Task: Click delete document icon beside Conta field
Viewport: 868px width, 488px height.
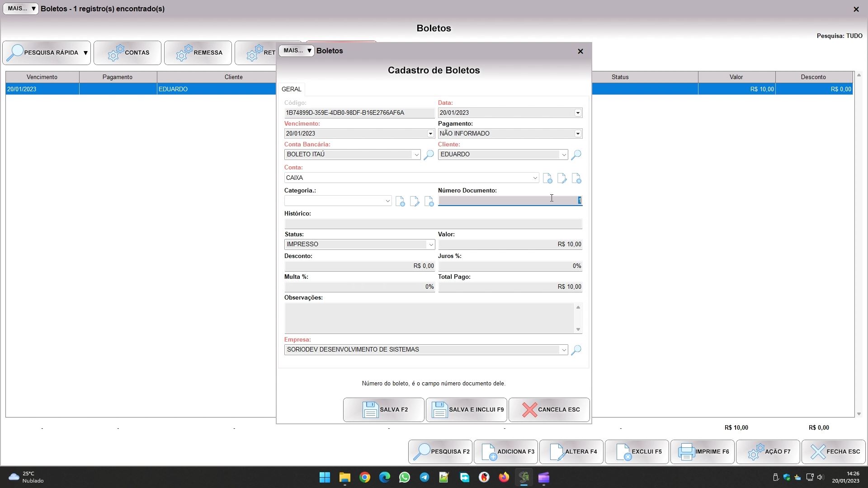Action: point(576,178)
